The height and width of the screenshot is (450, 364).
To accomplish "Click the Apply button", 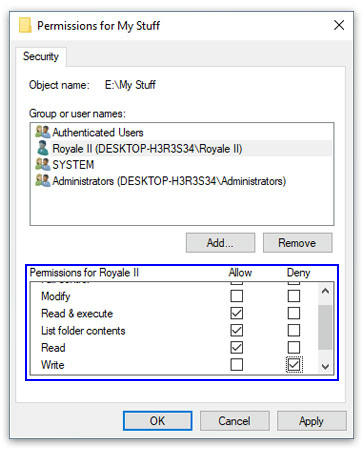I will (x=311, y=421).
